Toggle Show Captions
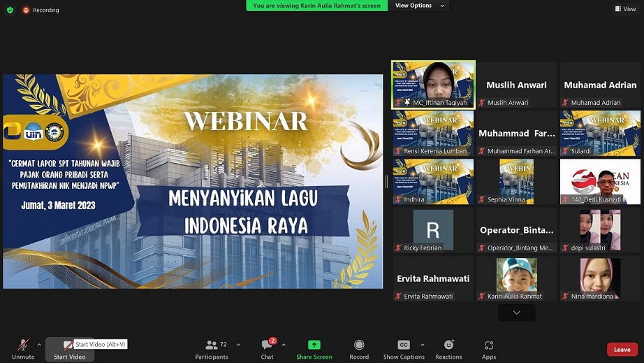The image size is (644, 363). click(404, 349)
